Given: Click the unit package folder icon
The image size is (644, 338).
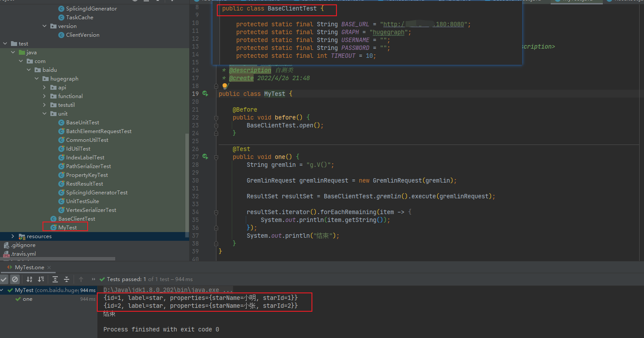Looking at the screenshot, I should point(53,113).
